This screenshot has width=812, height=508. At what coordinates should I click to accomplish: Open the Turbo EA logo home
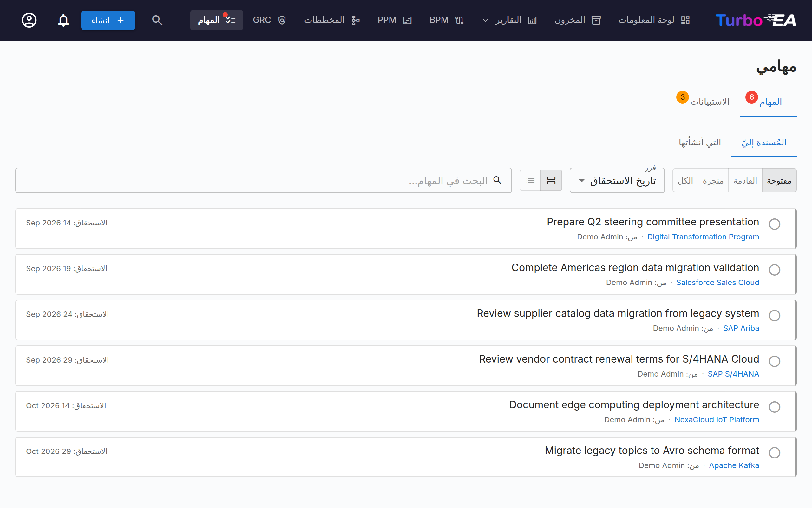tap(756, 20)
